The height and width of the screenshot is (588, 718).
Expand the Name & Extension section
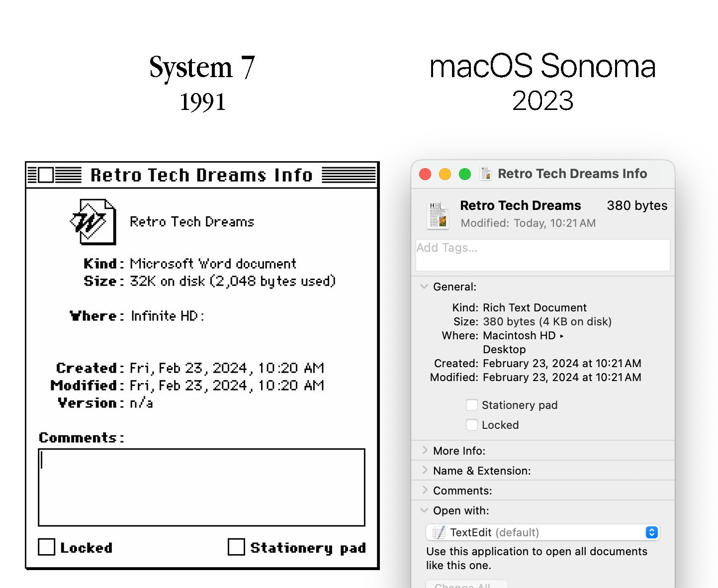pos(425,470)
